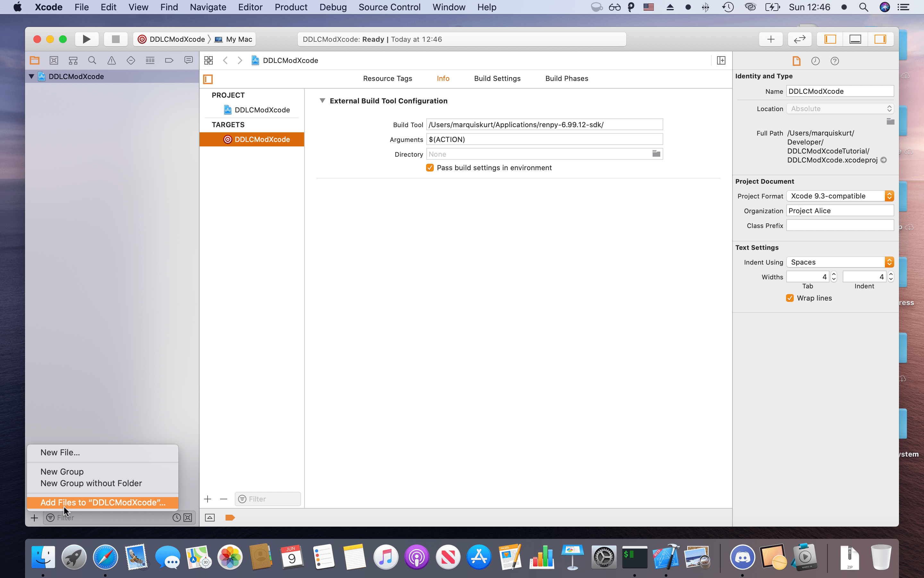The image size is (924, 578).
Task: Select the File inspector tab icon
Action: [797, 61]
